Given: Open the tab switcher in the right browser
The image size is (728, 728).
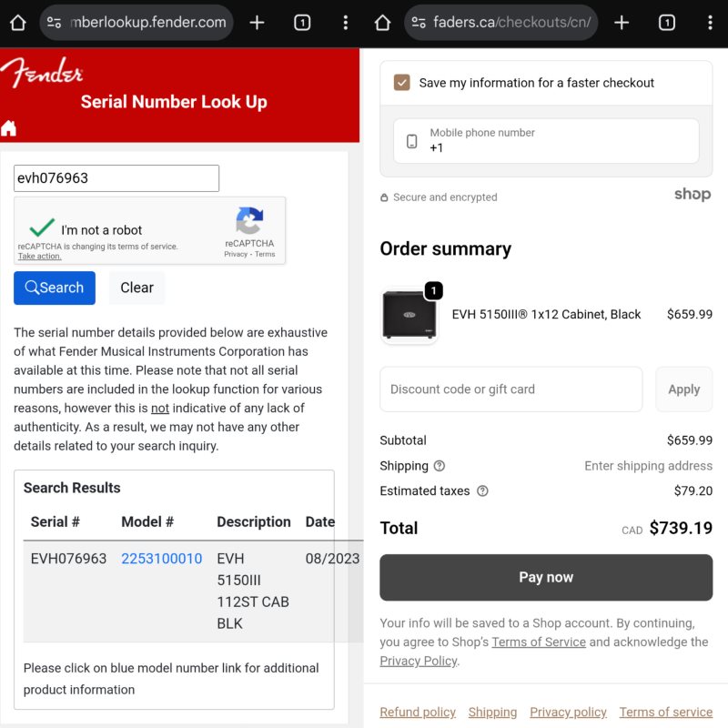Looking at the screenshot, I should click(x=666, y=23).
